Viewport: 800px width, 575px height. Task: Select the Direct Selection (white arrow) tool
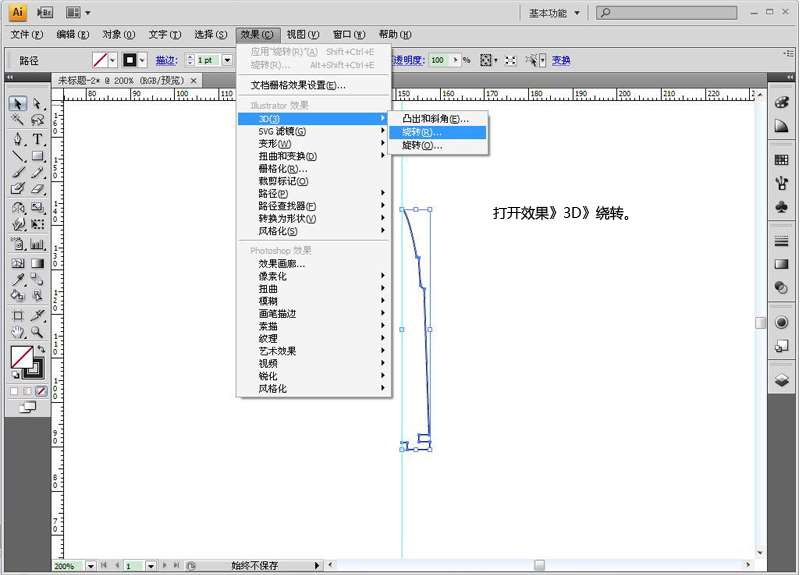pyautogui.click(x=37, y=104)
